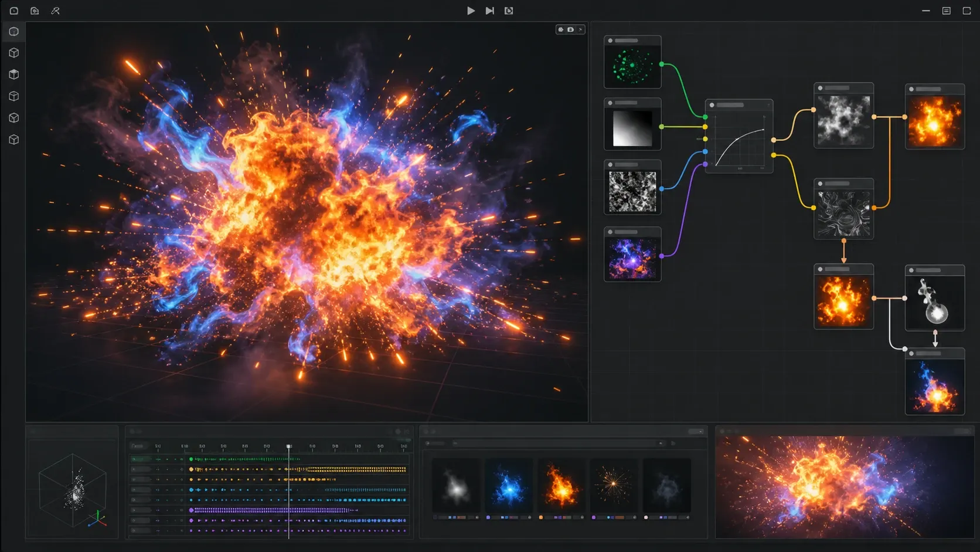The height and width of the screenshot is (552, 980).
Task: Click the camera snapshot icon in the top-left toolbar
Action: coord(35,11)
